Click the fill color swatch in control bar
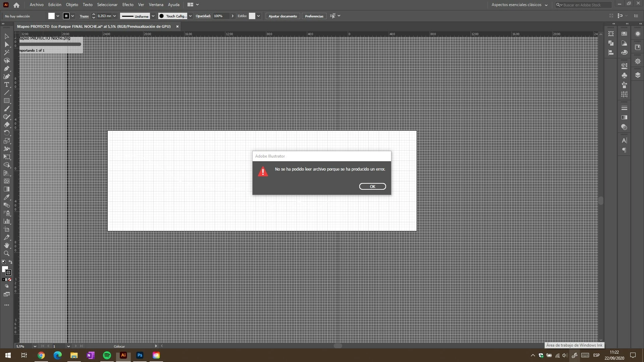Screen dimensions: 644x362 coord(51,16)
